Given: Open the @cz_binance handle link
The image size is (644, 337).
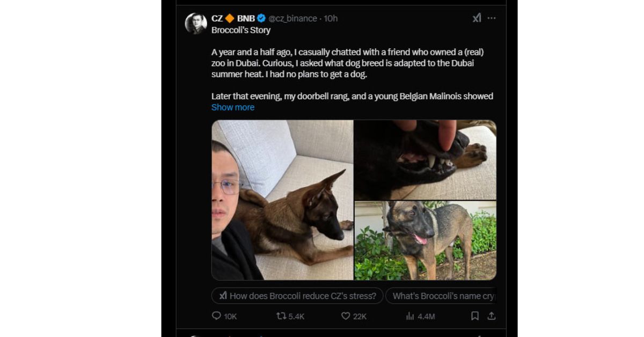Looking at the screenshot, I should 292,18.
